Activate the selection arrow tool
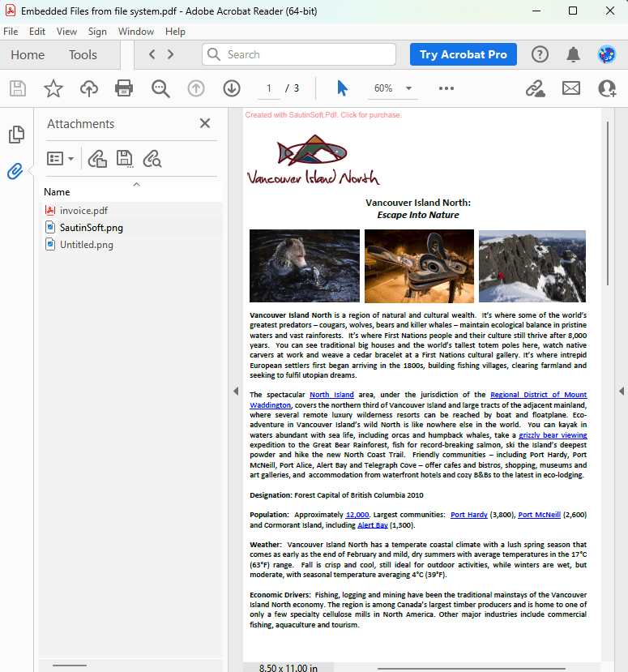 click(342, 88)
